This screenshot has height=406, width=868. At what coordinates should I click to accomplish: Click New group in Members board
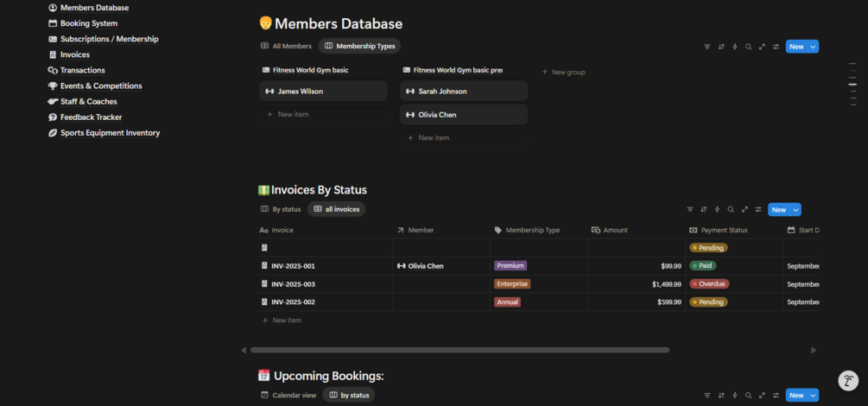(563, 72)
